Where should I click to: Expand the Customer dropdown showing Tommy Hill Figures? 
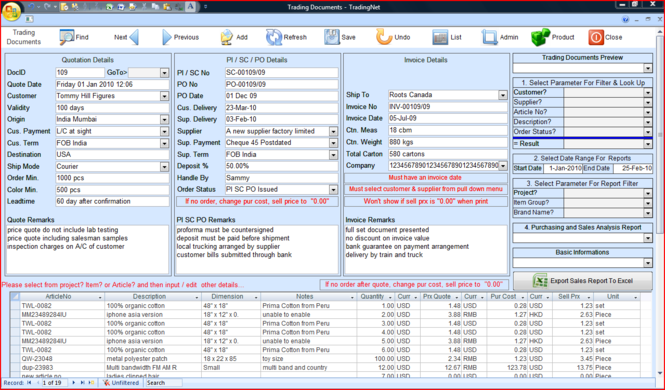pyautogui.click(x=165, y=96)
